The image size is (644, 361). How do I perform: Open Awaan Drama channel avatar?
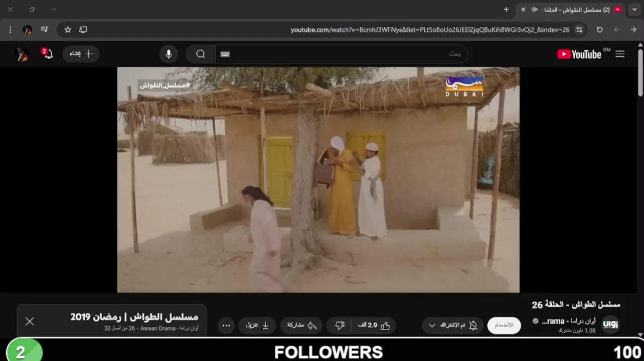[610, 324]
